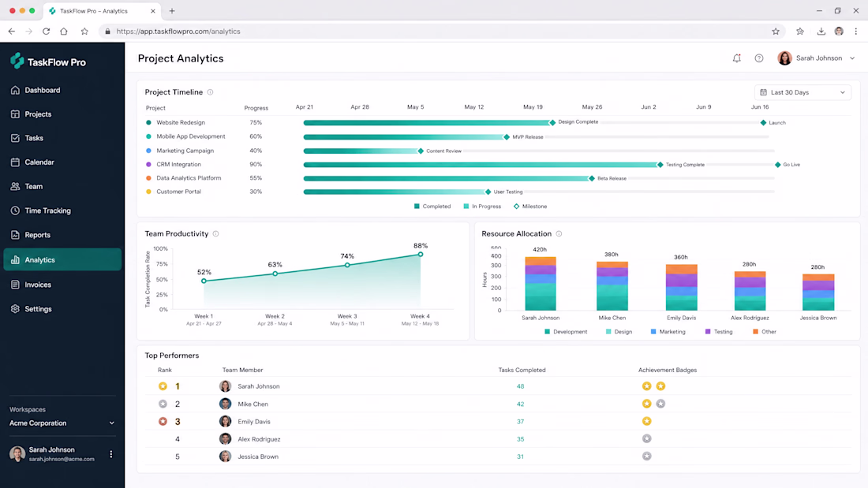Open Projects in the sidebar
The width and height of the screenshot is (868, 488).
62,114
